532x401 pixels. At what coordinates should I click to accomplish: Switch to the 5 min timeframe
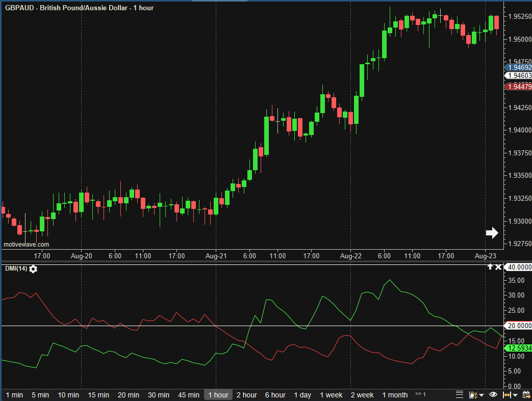(x=40, y=395)
